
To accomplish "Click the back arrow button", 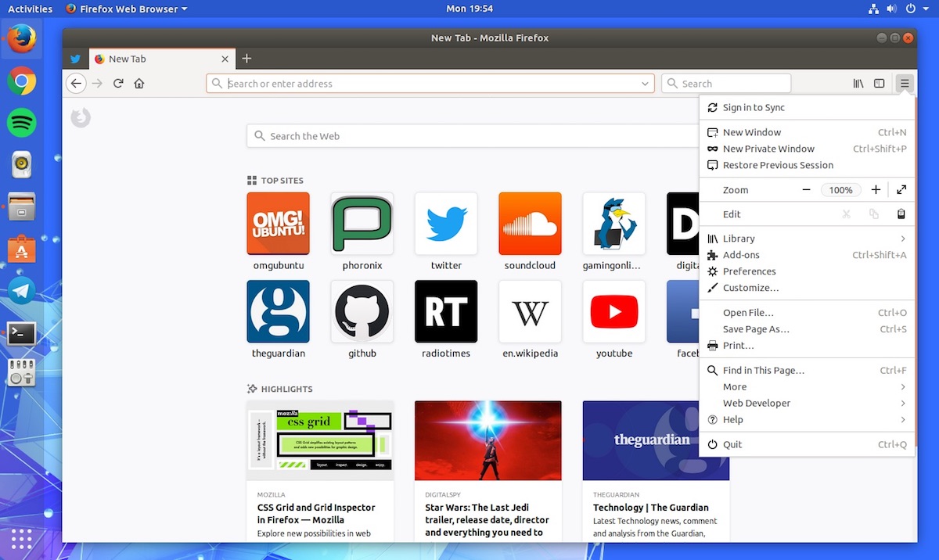I will click(x=76, y=84).
